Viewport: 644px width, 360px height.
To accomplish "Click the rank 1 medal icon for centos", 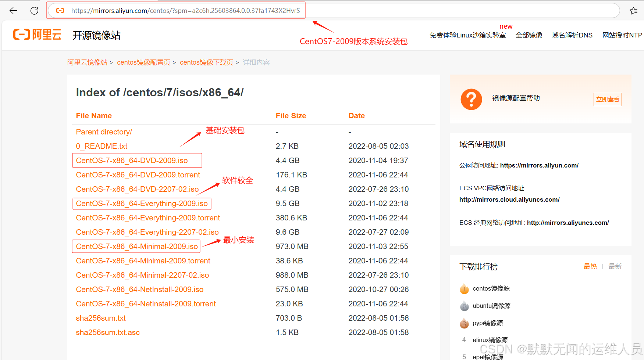I will point(464,289).
